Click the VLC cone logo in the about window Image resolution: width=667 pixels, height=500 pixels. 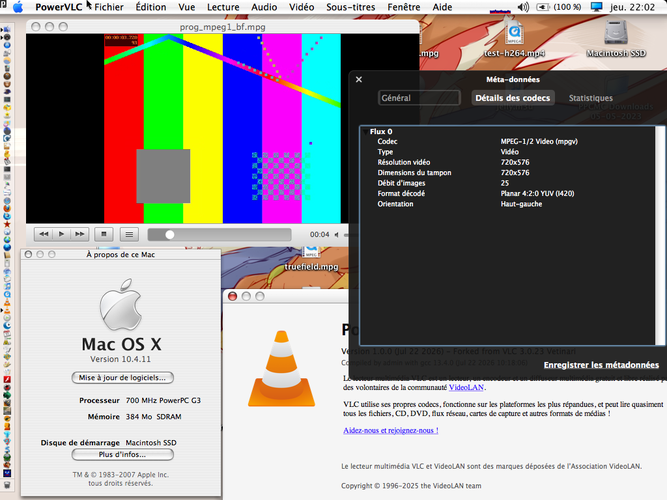[281, 369]
